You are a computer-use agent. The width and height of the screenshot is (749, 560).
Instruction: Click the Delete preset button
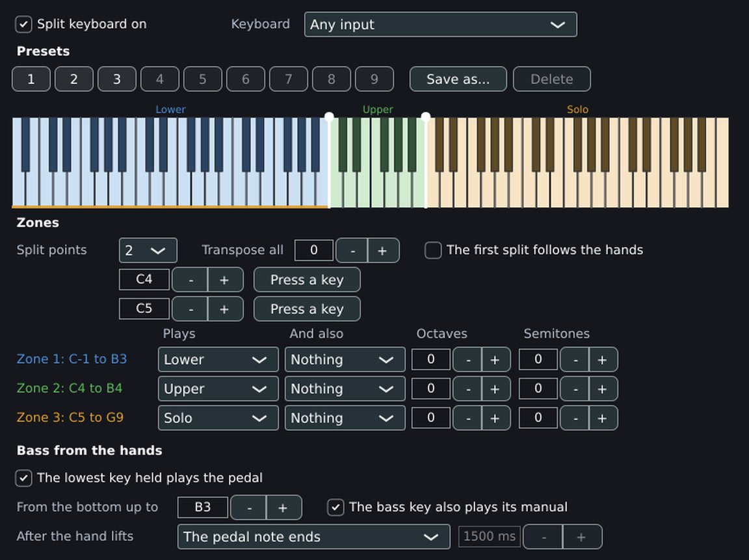click(x=552, y=79)
